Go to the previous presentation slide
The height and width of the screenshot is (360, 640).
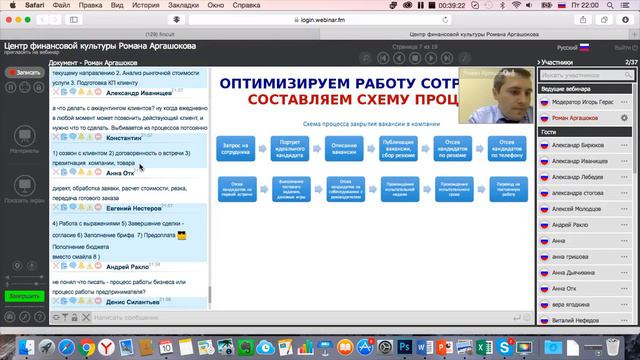(399, 58)
